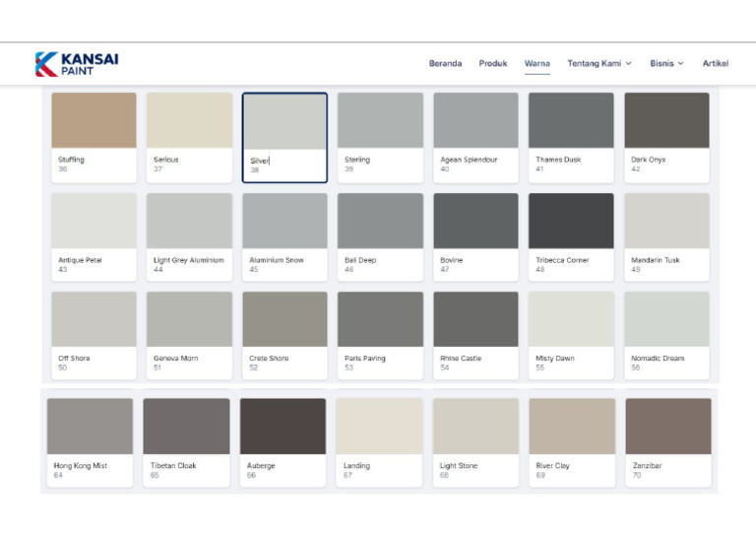Pick the Auberge 66 swatch
The image size is (756, 535).
tap(283, 442)
